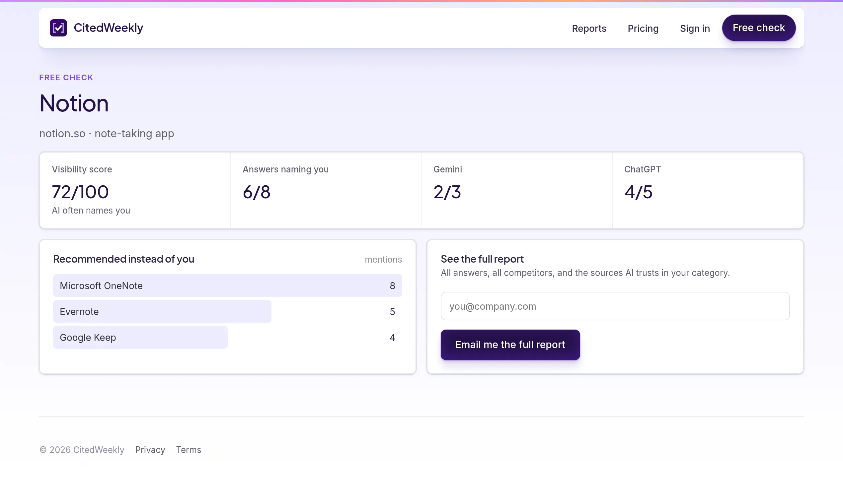Click the Notion page heading
Screen dimensions: 843x504
pyautogui.click(x=74, y=103)
